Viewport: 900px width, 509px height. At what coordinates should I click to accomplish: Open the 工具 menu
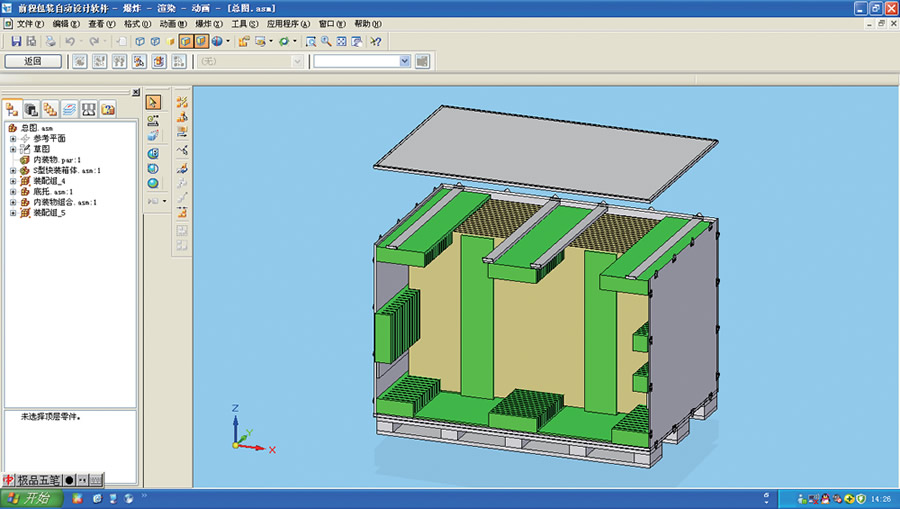(245, 23)
